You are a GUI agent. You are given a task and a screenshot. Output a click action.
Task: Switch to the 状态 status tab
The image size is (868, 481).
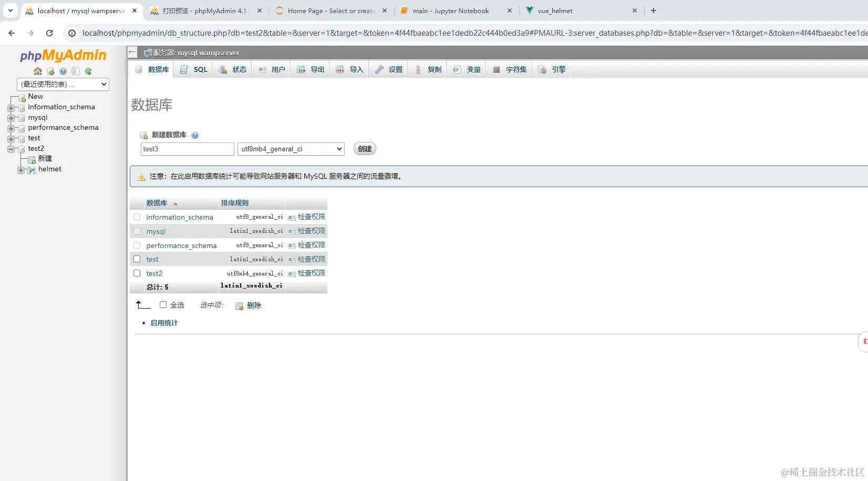233,69
